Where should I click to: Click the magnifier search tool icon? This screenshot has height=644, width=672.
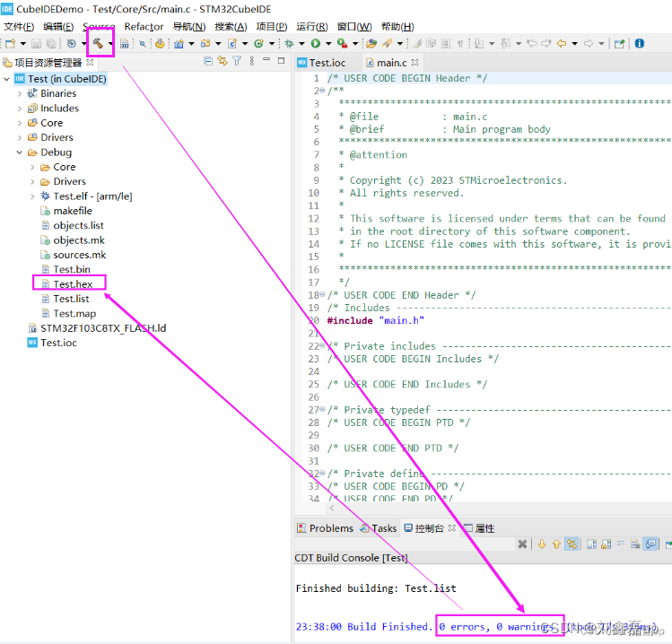[143, 43]
